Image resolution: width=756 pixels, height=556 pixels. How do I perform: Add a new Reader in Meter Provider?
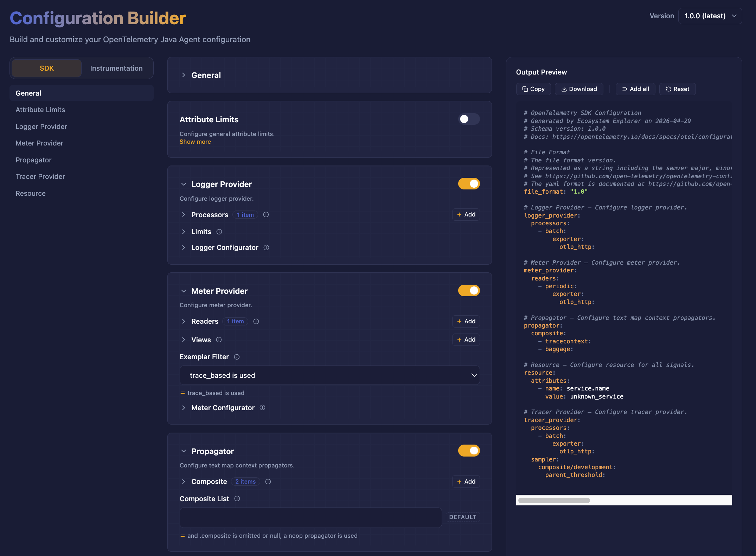(466, 321)
